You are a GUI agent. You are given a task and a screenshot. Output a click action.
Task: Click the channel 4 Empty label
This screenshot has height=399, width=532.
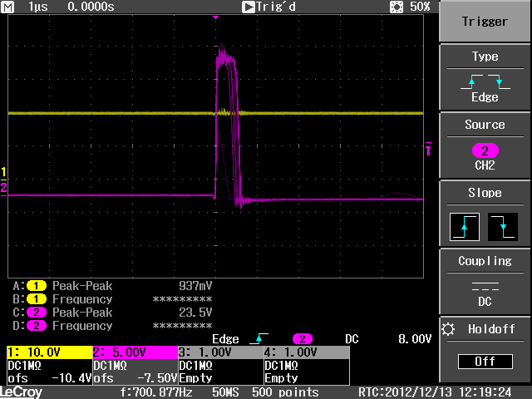(x=281, y=378)
